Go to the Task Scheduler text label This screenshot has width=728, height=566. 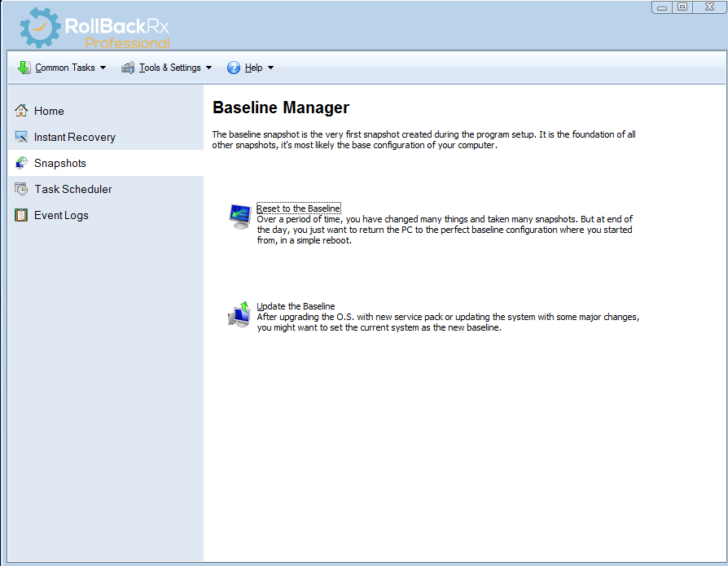pyautogui.click(x=73, y=189)
